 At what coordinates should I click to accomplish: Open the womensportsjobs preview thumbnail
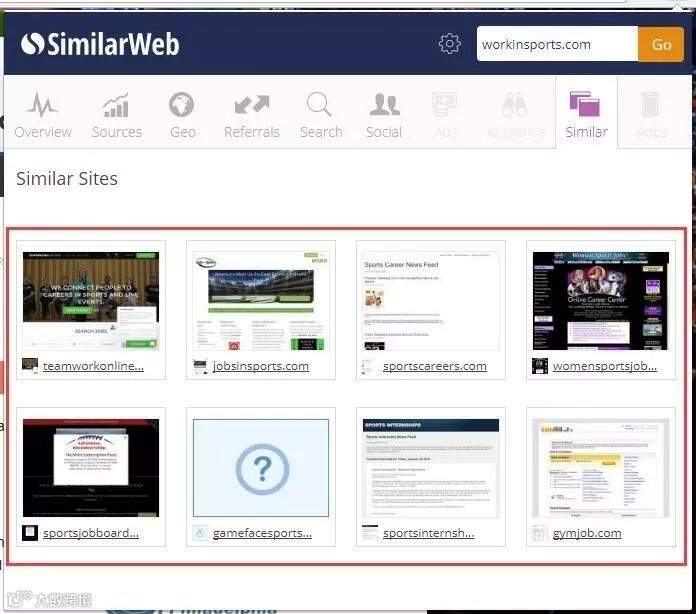601,301
